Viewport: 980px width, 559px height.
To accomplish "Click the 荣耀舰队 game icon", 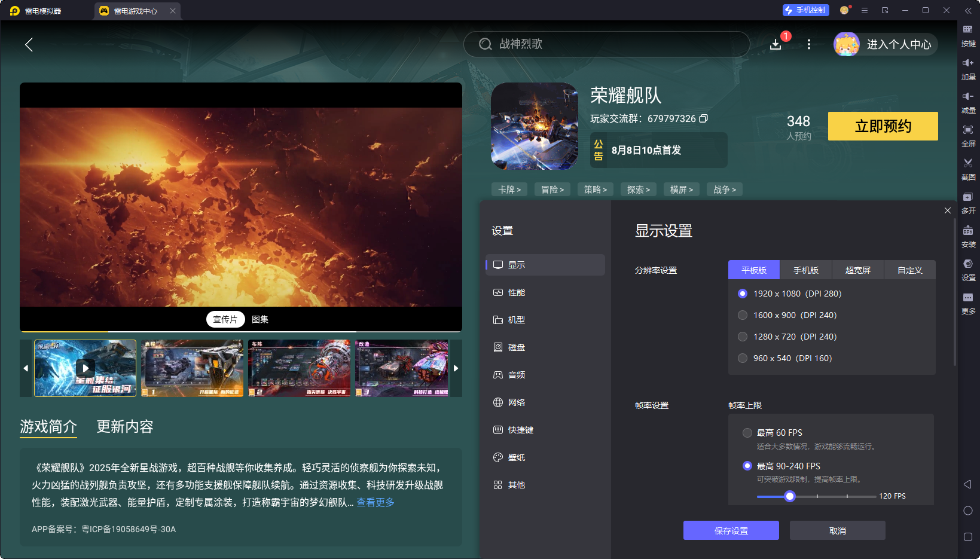I will coord(535,126).
